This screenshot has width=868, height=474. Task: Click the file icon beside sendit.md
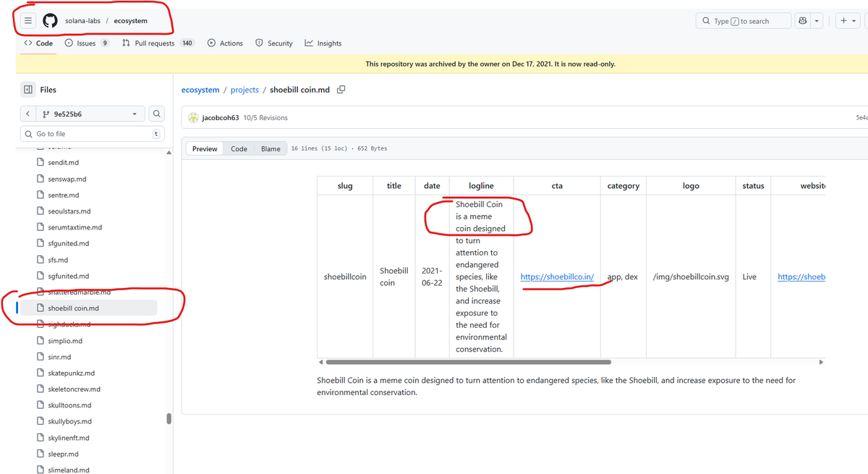pyautogui.click(x=41, y=163)
